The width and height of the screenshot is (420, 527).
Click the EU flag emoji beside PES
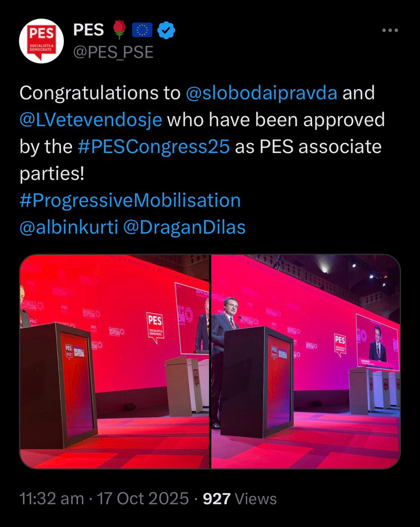142,30
